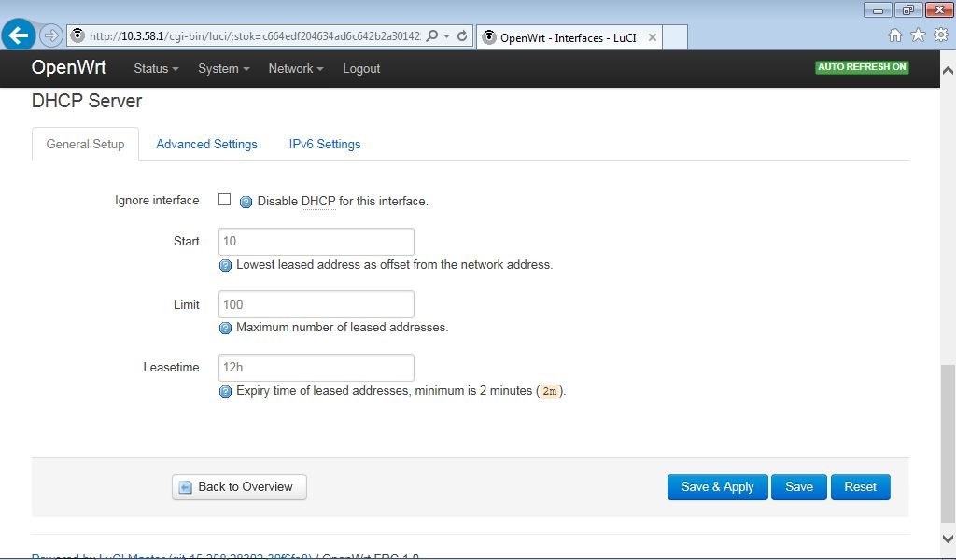Expand the System menu
956x560 pixels.
click(224, 69)
